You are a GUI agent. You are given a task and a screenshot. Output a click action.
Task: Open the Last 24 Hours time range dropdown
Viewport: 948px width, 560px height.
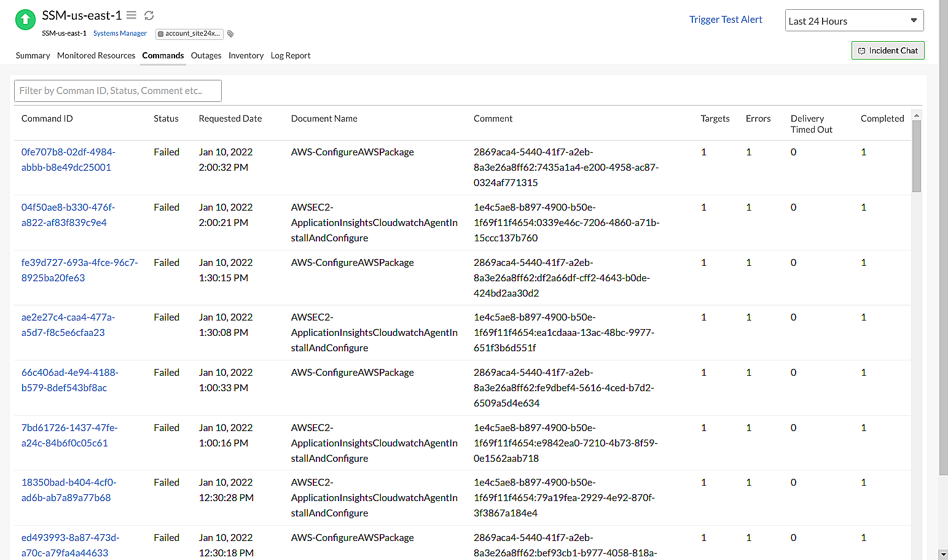(x=854, y=20)
